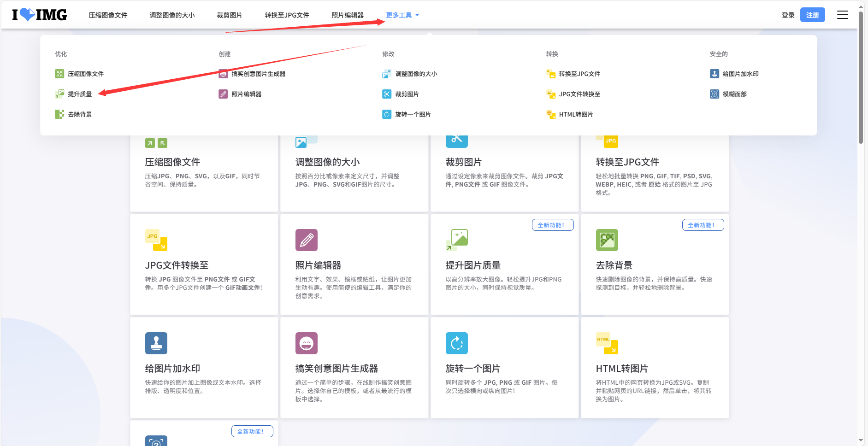The height and width of the screenshot is (446, 868).
Task: Click 全新功能! badge on 提升图片质量 card
Action: 553,225
